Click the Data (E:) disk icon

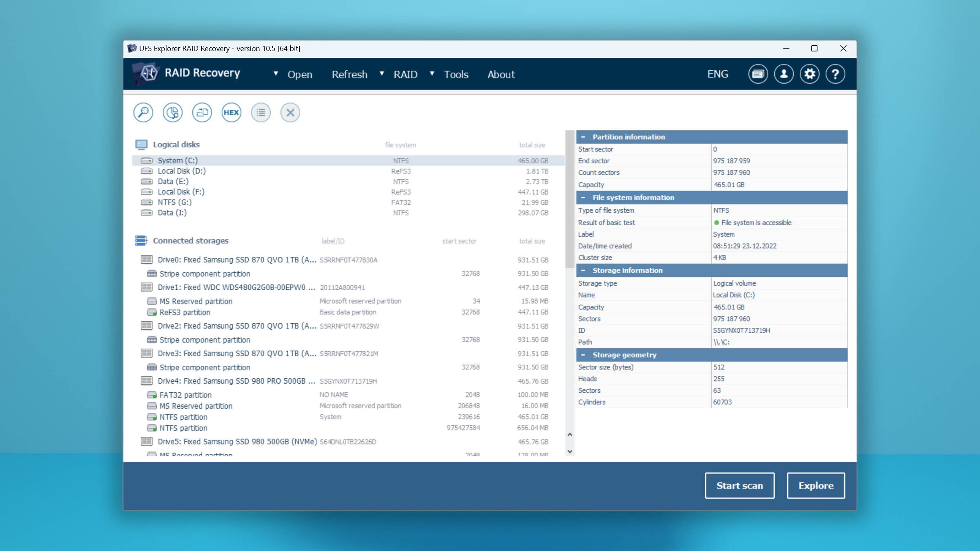(147, 181)
